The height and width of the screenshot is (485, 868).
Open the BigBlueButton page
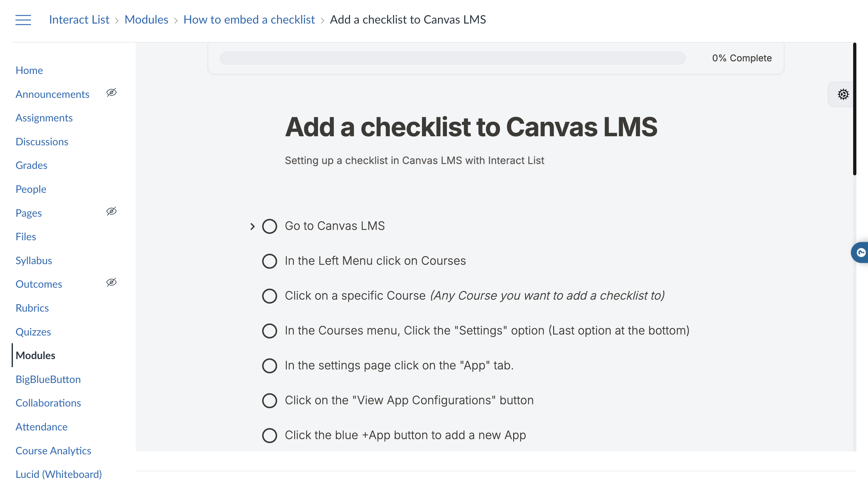click(x=48, y=379)
